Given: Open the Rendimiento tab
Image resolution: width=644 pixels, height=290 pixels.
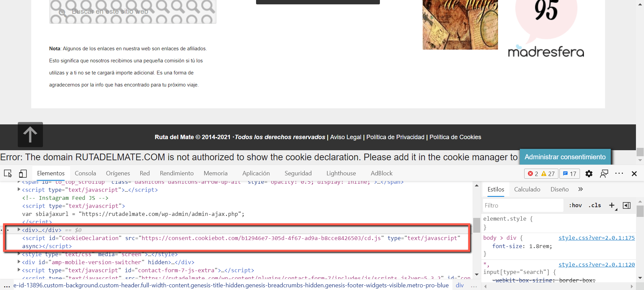Looking at the screenshot, I should [177, 173].
